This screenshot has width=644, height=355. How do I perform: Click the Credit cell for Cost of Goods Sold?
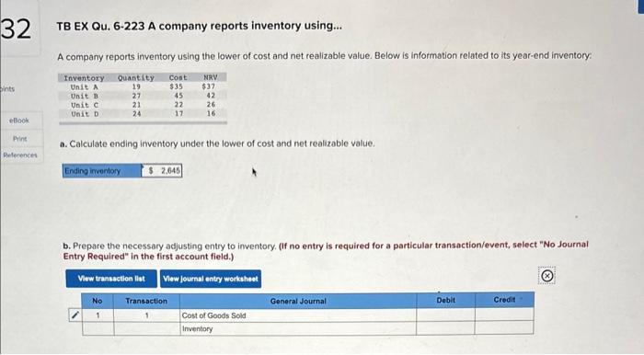(504, 315)
